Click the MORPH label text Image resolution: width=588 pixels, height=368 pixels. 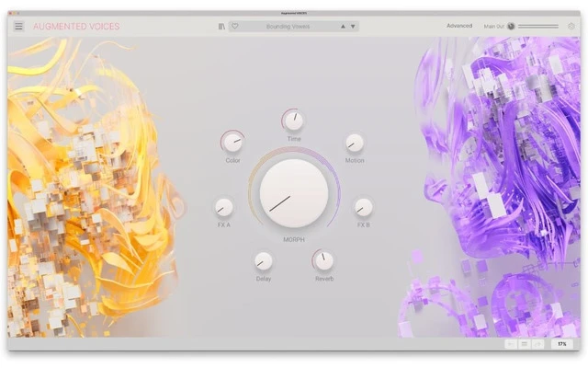294,239
